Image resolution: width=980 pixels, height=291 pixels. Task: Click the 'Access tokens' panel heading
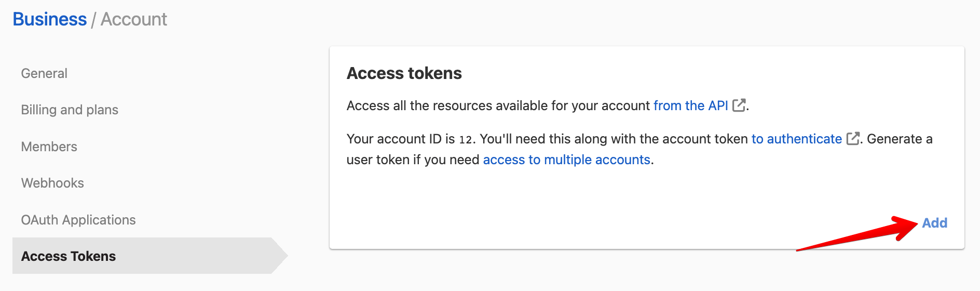click(404, 73)
